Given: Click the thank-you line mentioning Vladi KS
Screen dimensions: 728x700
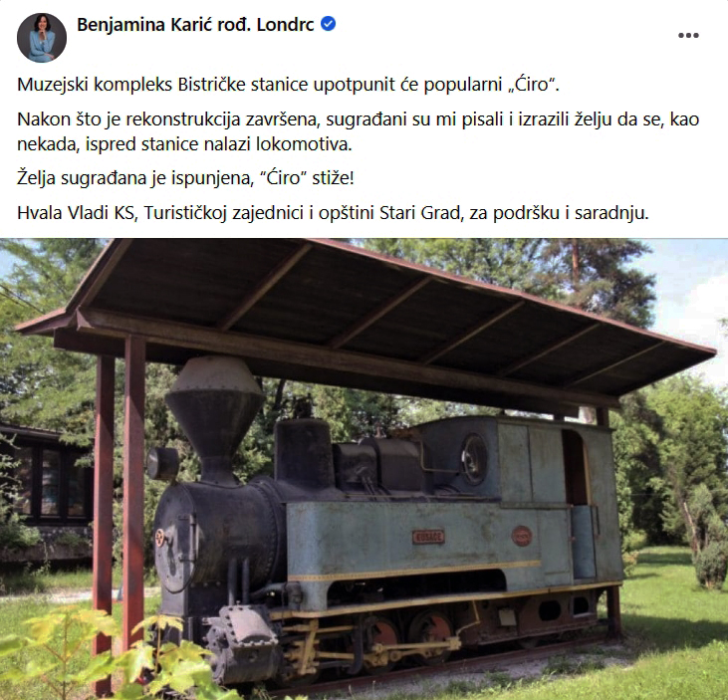Looking at the screenshot, I should pos(333,213).
